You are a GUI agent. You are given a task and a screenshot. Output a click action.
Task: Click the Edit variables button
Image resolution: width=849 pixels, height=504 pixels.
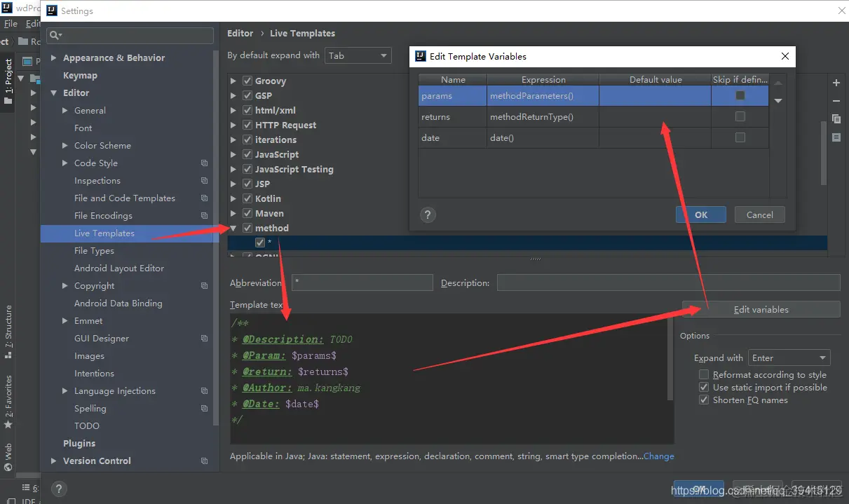(x=761, y=309)
